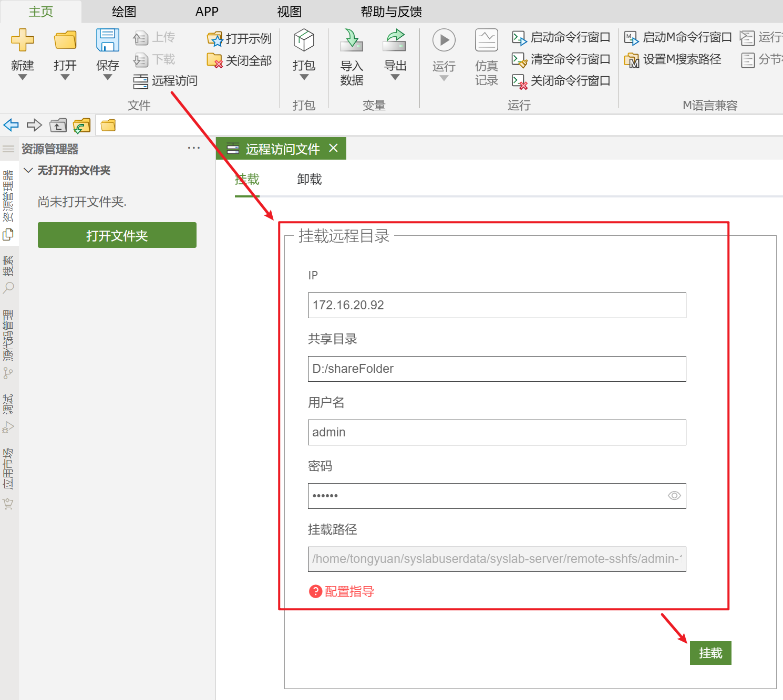Viewport: 783px width, 700px height.
Task: Click the Import Data (导入数据) icon
Action: click(352, 40)
